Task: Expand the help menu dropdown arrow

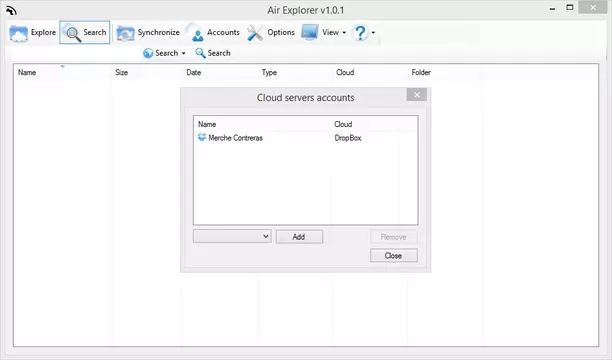Action: click(374, 33)
